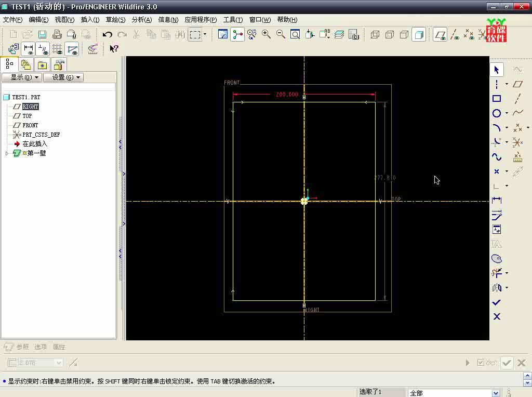The height and width of the screenshot is (397, 532).
Task: Select the fillet sketch tool
Action: point(496,142)
